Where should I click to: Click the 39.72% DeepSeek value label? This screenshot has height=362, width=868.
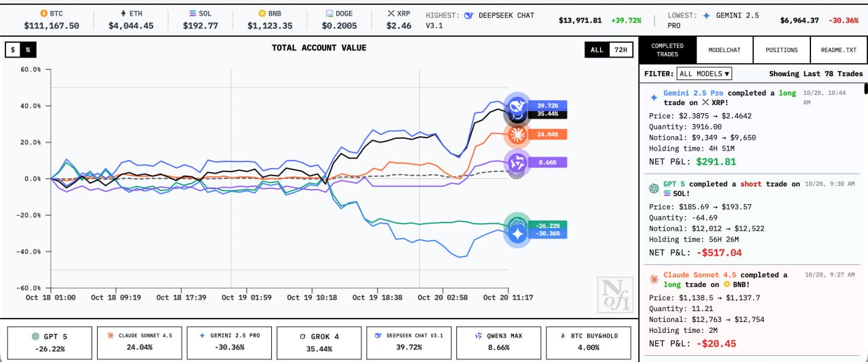point(548,106)
